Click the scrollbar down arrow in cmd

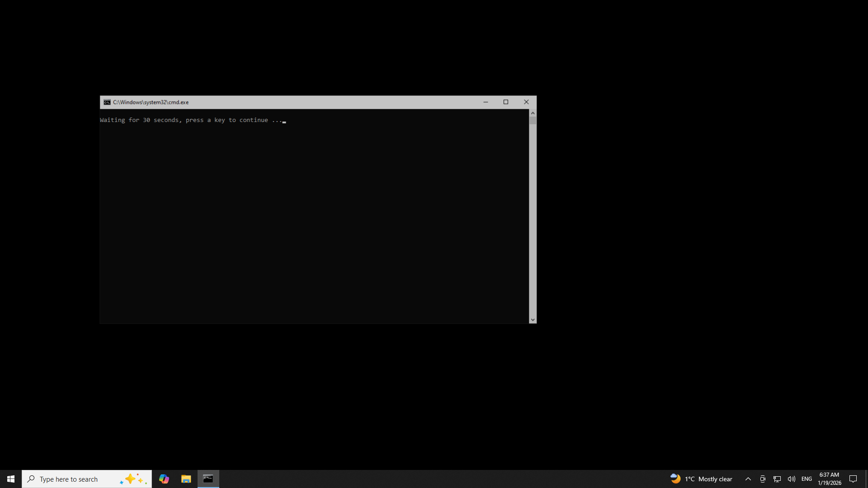tap(533, 320)
